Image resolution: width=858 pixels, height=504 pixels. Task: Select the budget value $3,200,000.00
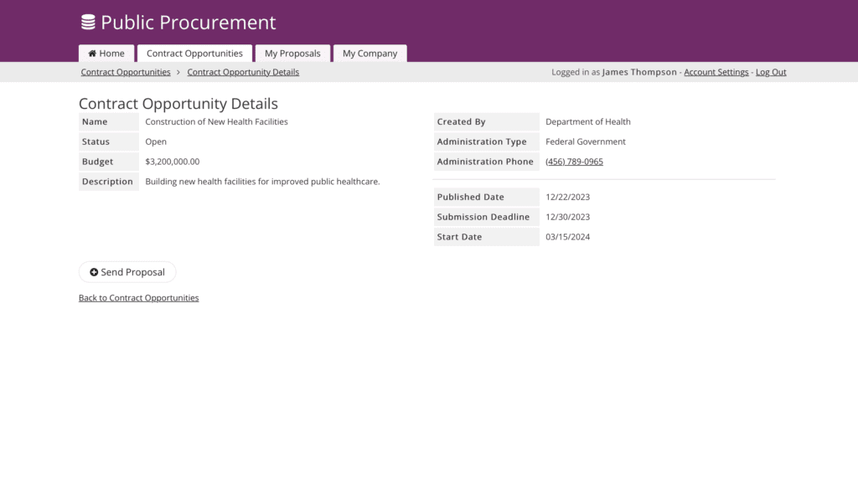173,162
